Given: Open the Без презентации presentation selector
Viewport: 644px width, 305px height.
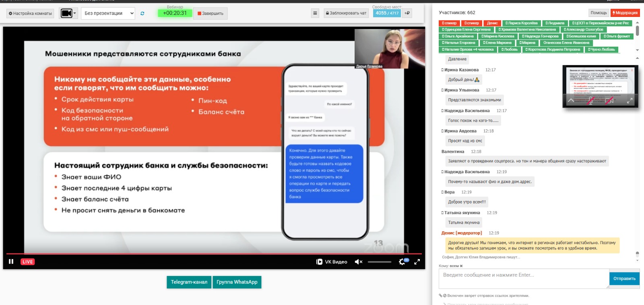Looking at the screenshot, I should [x=108, y=13].
